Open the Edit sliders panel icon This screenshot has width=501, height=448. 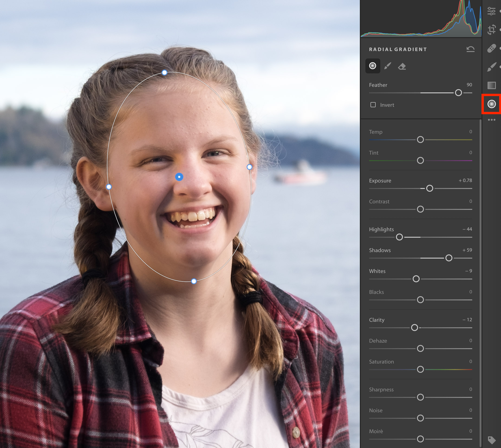[491, 11]
